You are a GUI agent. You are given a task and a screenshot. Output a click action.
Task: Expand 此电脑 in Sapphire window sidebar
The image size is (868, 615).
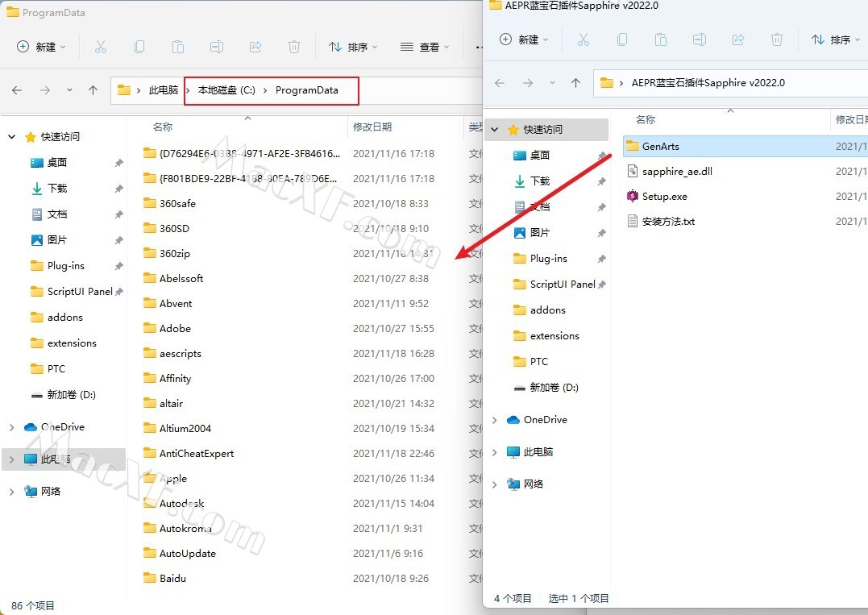point(494,451)
